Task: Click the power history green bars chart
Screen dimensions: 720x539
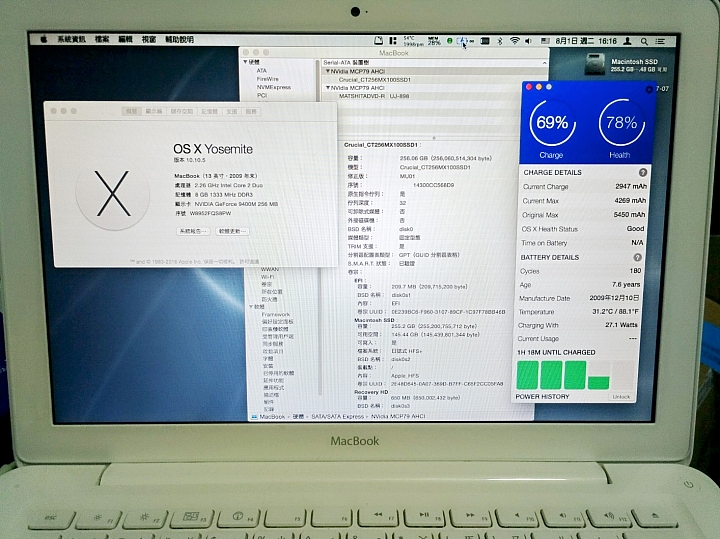Action: (x=575, y=375)
